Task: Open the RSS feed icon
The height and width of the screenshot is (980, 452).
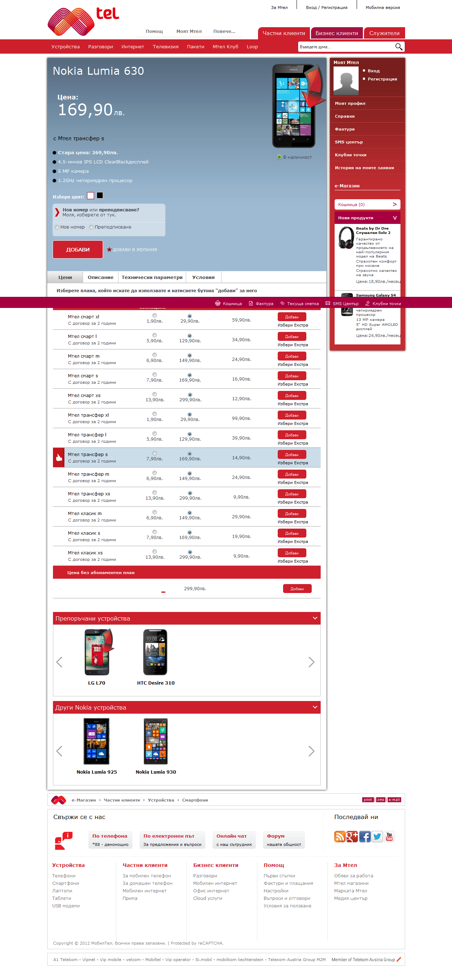Action: click(339, 836)
